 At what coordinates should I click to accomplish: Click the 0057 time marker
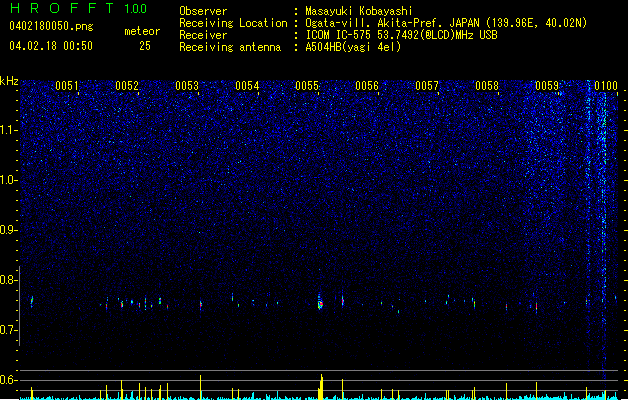point(427,86)
